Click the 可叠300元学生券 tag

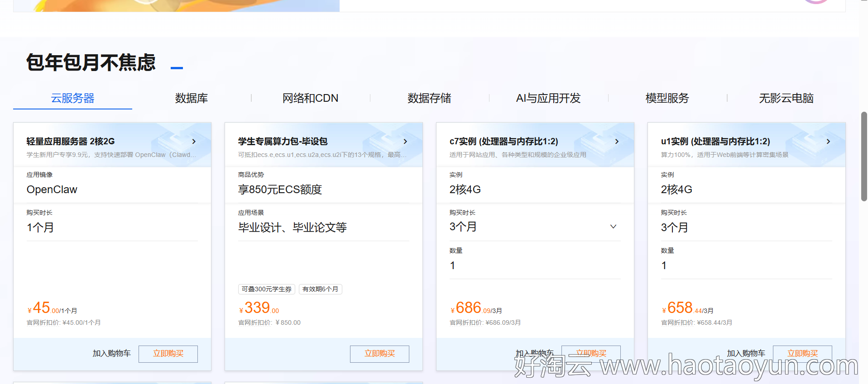tap(267, 289)
